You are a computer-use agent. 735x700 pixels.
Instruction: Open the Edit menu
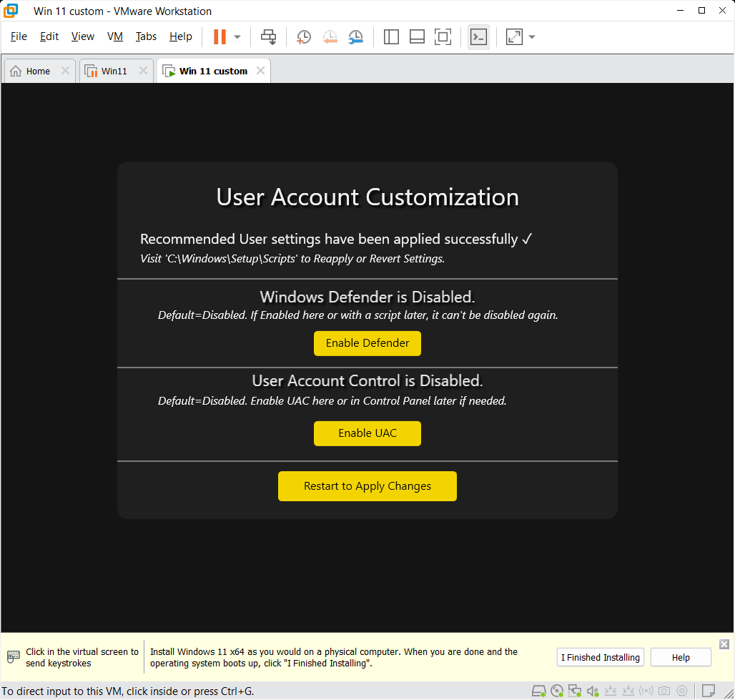pos(49,36)
